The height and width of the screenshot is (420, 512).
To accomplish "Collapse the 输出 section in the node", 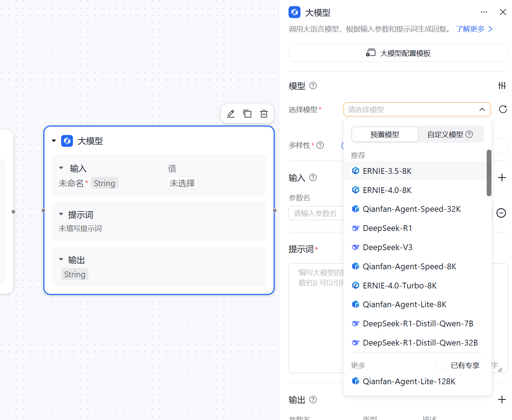I will coord(61,260).
